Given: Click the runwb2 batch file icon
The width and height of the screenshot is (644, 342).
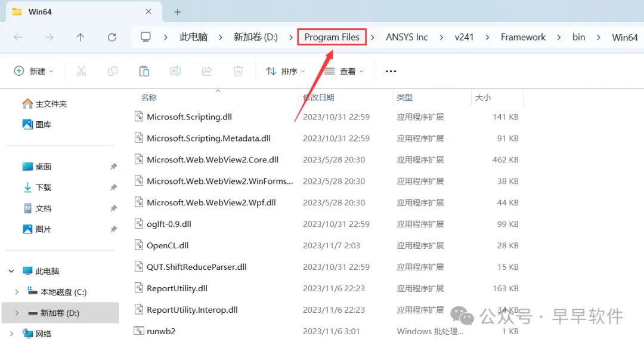Looking at the screenshot, I should click(139, 331).
